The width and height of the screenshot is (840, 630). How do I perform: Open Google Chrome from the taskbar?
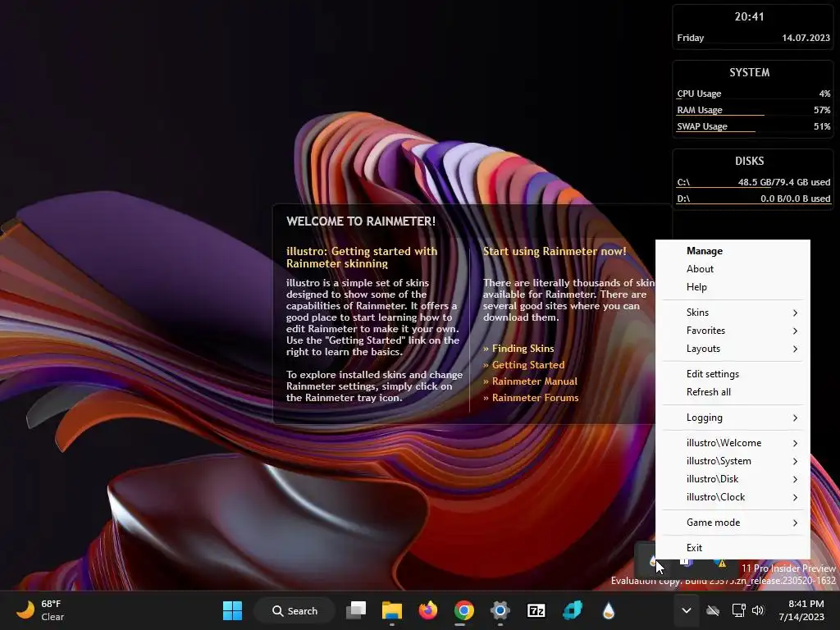point(464,610)
